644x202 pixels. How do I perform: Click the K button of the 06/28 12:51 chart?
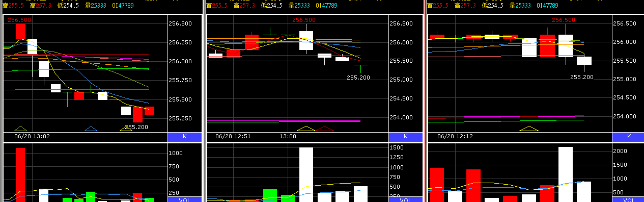pos(406,137)
